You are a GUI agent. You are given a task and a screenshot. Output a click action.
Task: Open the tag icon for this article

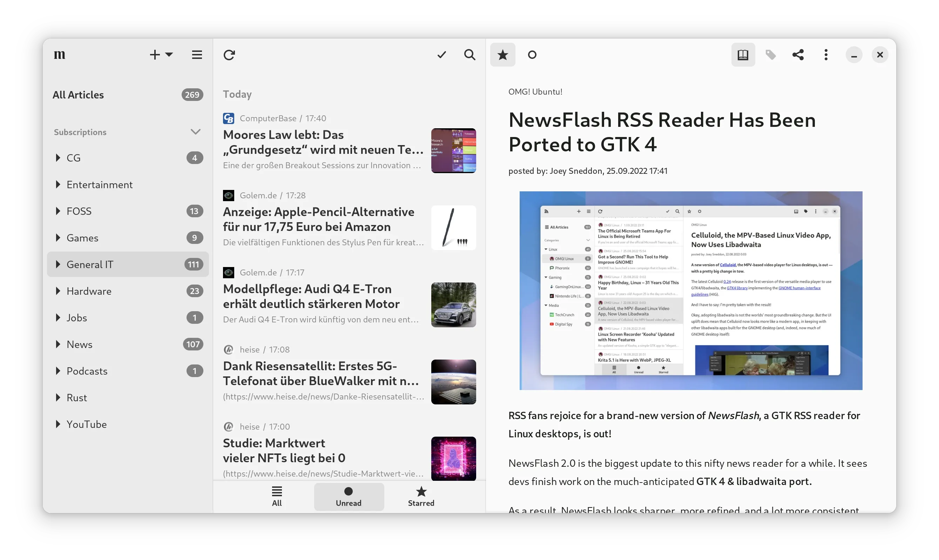(x=771, y=55)
